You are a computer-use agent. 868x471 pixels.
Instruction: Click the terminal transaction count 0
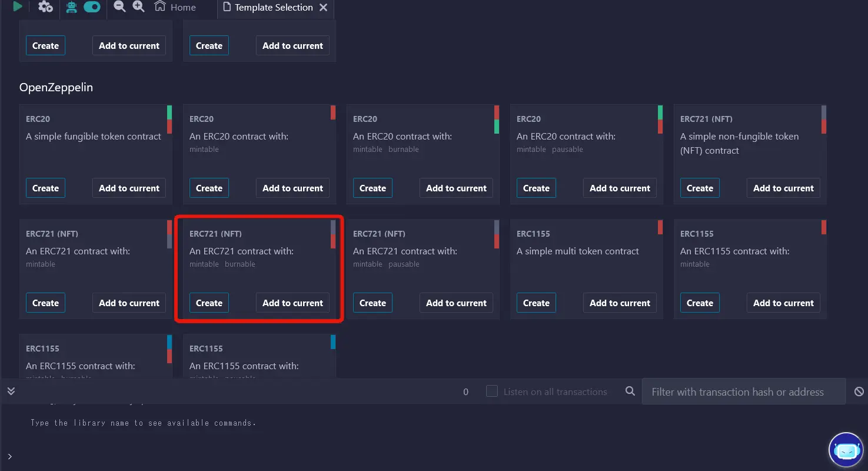[x=466, y=392]
